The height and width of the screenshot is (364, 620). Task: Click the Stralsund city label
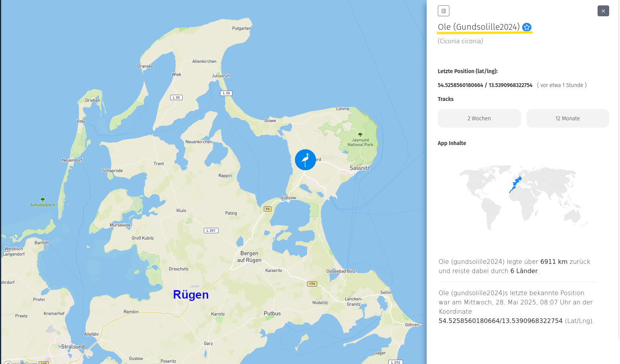pos(73,347)
